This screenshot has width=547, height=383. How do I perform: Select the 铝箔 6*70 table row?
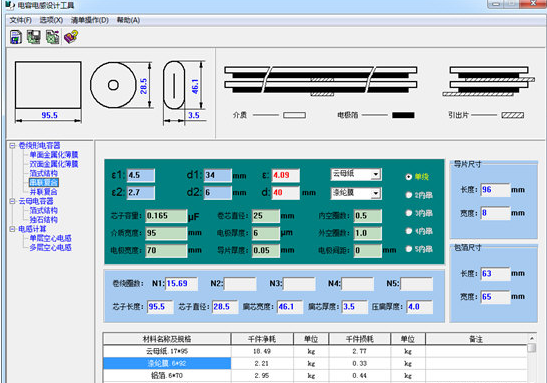(315, 375)
